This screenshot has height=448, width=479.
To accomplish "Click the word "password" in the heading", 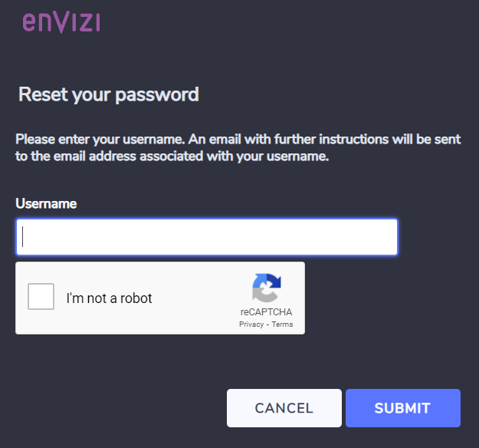I will pos(157,95).
